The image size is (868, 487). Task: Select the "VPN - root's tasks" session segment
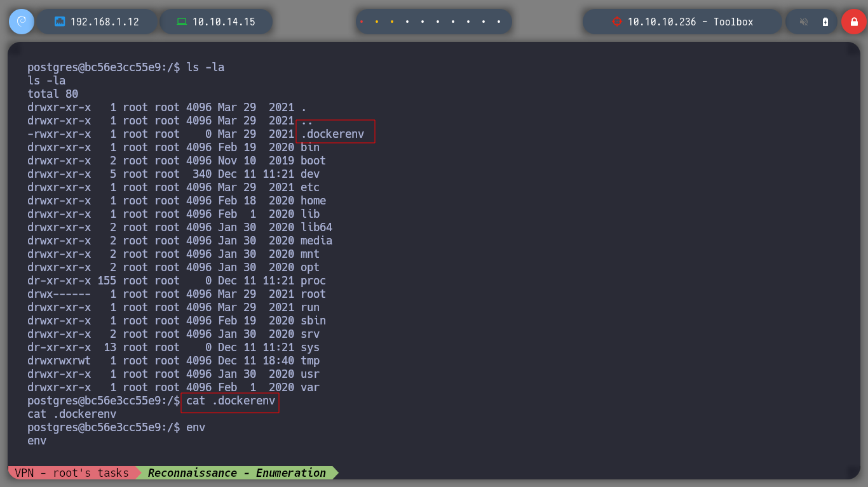coord(72,472)
